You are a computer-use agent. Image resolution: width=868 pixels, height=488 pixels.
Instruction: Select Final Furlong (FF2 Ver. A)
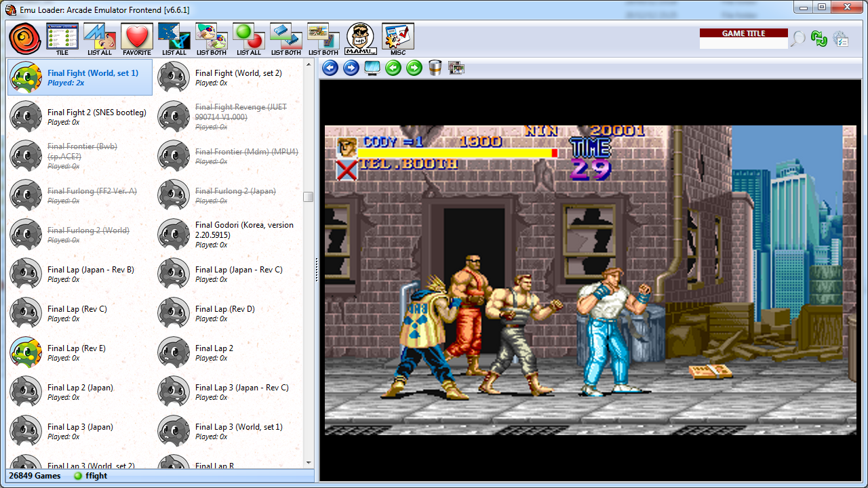point(80,195)
